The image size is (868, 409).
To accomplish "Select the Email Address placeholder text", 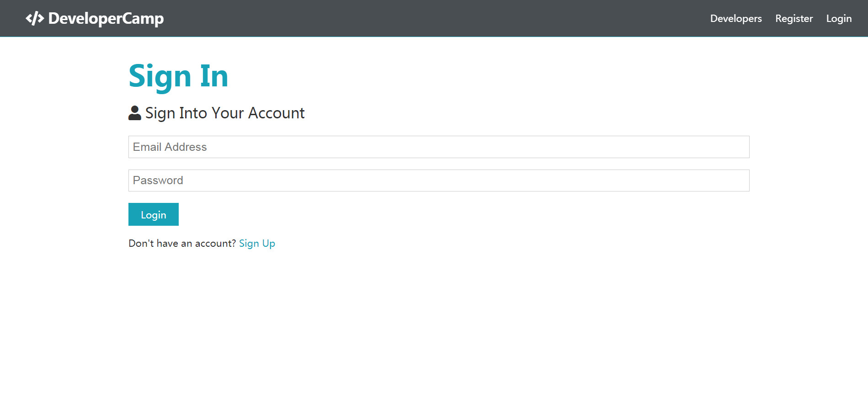I will pos(169,147).
